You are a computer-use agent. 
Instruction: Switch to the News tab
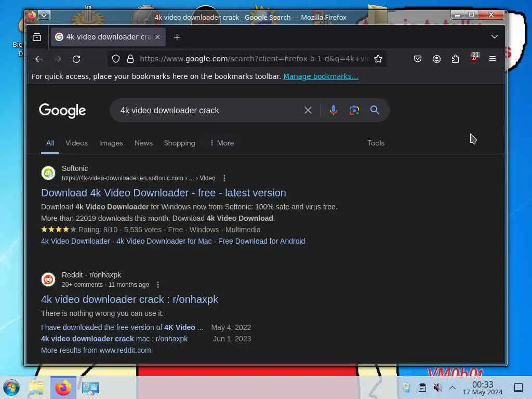[x=143, y=143]
